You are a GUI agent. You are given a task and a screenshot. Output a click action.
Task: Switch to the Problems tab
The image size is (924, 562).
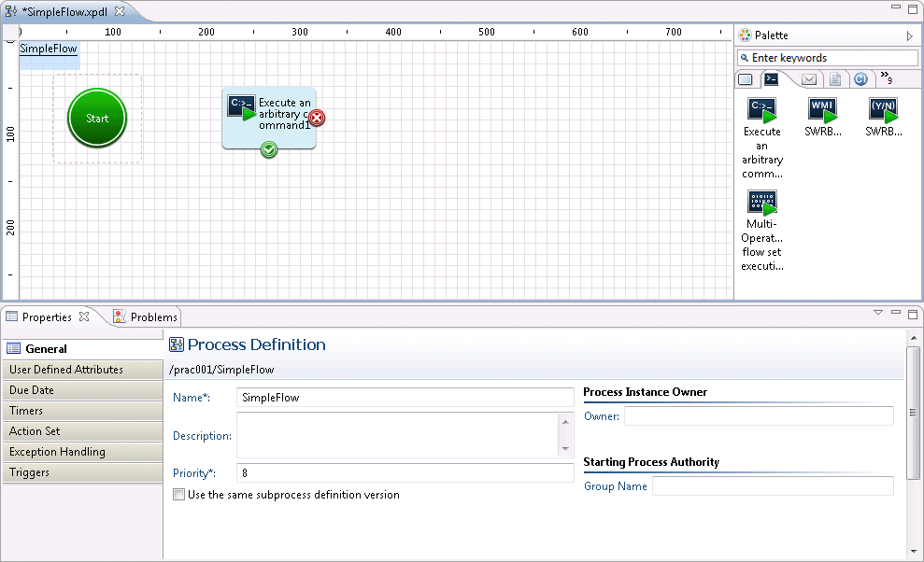pyautogui.click(x=145, y=316)
